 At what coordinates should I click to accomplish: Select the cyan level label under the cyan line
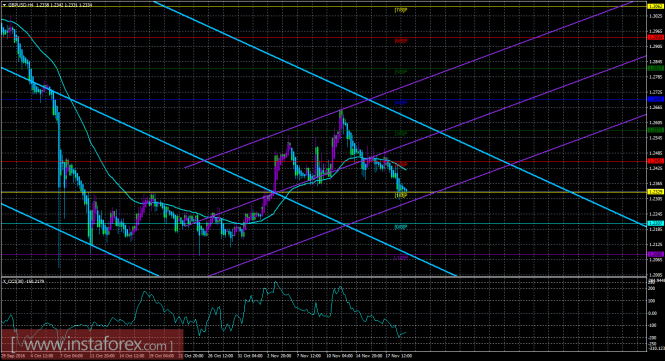tap(400, 227)
